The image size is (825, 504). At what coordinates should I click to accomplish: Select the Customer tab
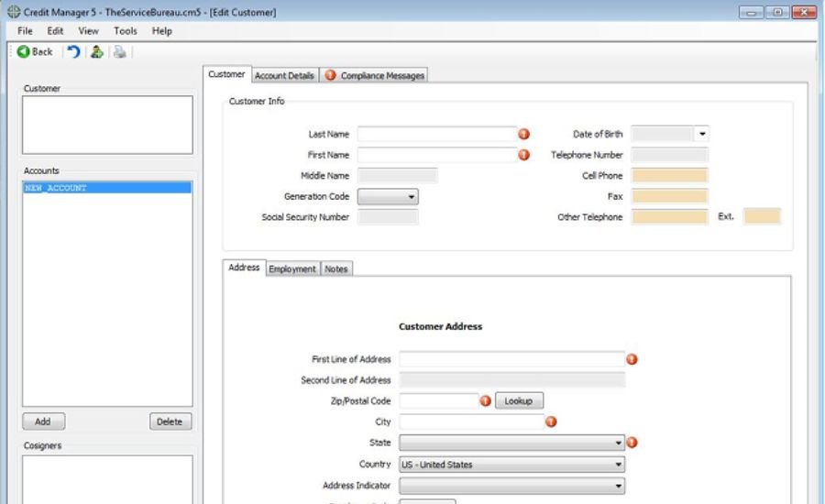point(226,74)
